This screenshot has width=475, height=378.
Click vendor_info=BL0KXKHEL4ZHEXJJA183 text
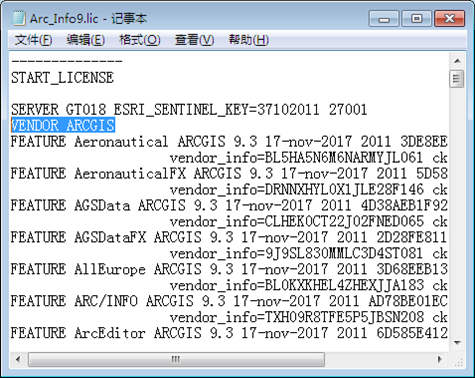point(296,285)
